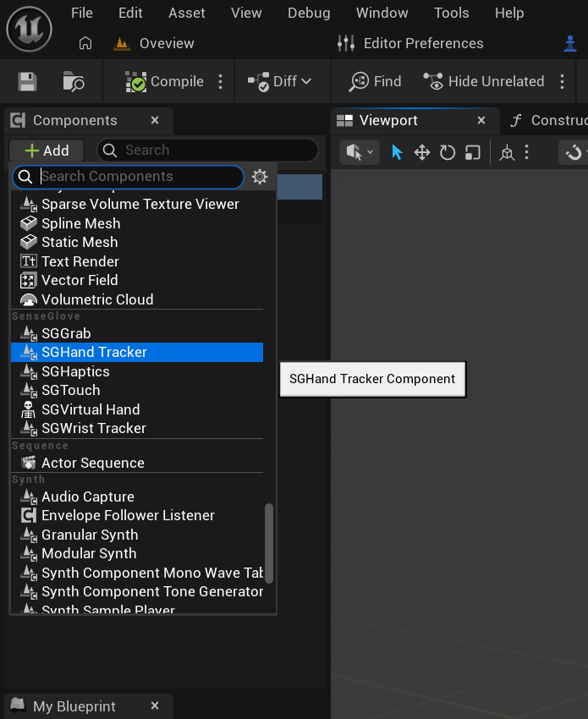Click the Unreal Engine logo icon

click(29, 29)
